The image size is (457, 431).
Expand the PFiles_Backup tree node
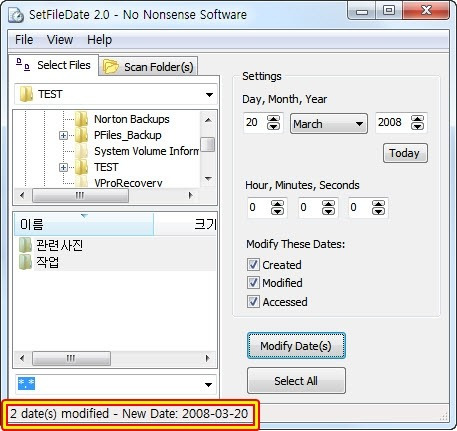(x=63, y=135)
